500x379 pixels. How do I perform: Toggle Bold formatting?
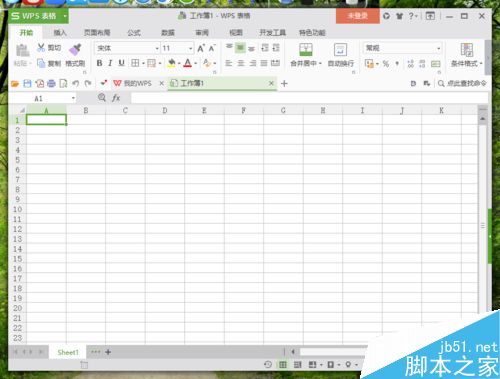point(99,63)
